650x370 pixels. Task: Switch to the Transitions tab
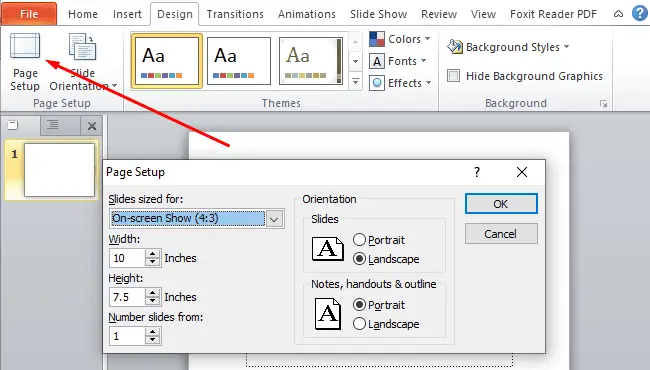coord(235,14)
